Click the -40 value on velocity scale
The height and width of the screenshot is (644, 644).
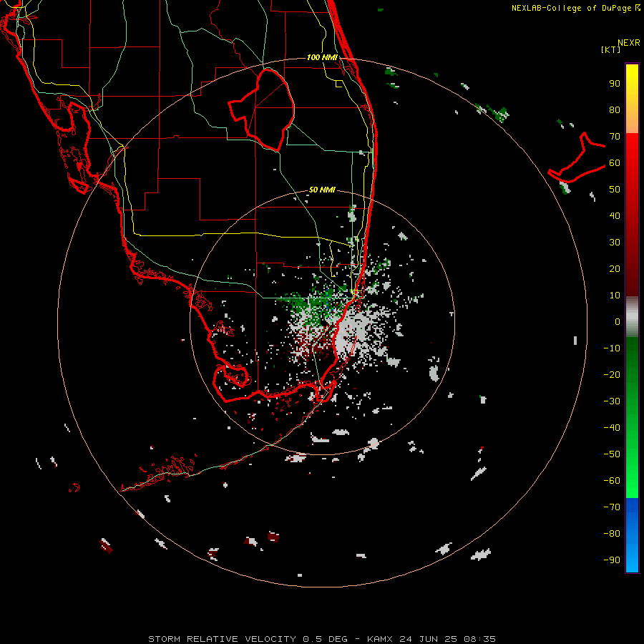612,428
